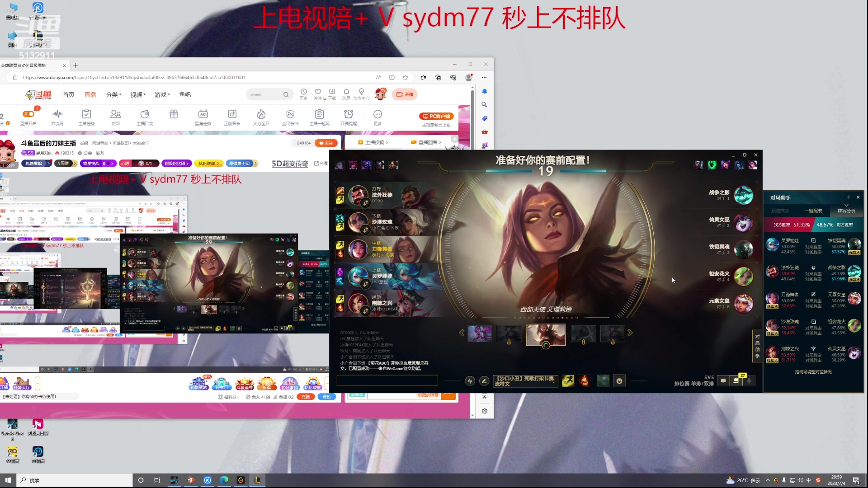Mute the voice chat microphone in champion select
Image resolution: width=868 pixels, height=488 pixels.
tap(749, 381)
